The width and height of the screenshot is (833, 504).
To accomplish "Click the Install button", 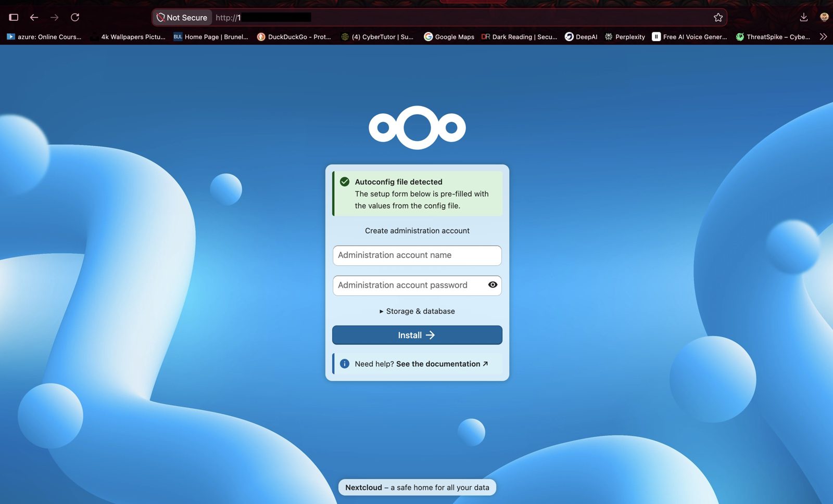I will [417, 335].
